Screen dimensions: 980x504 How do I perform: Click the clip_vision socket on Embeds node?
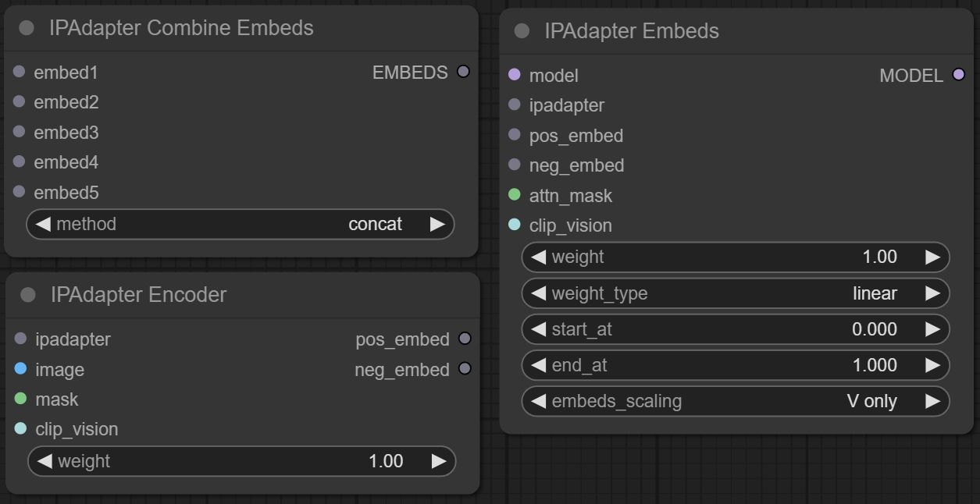pos(514,225)
